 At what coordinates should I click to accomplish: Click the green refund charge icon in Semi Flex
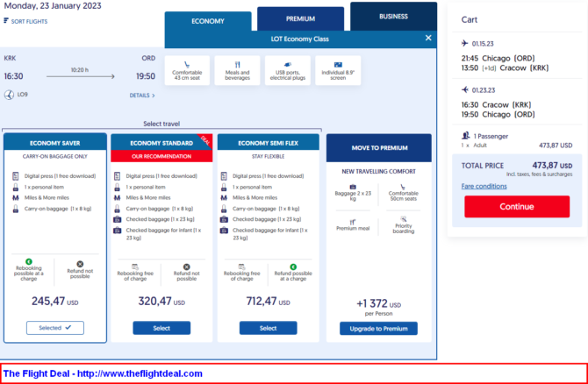pyautogui.click(x=293, y=267)
